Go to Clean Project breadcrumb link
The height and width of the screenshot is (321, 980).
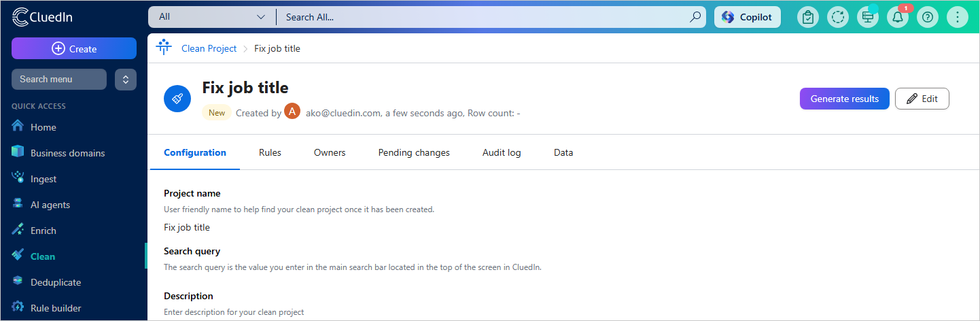(x=209, y=48)
